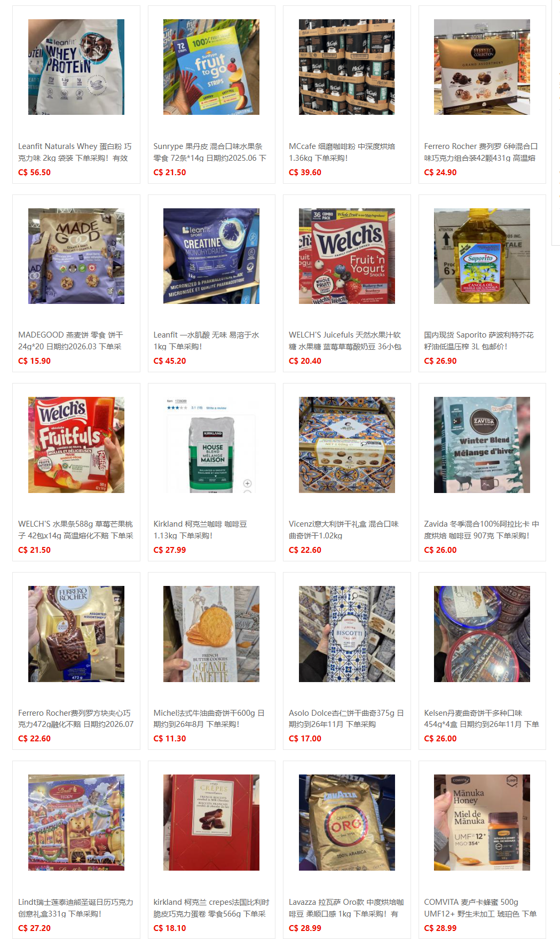
Task: Open the Lindt Teddy advent calendar image
Action: coord(76,823)
